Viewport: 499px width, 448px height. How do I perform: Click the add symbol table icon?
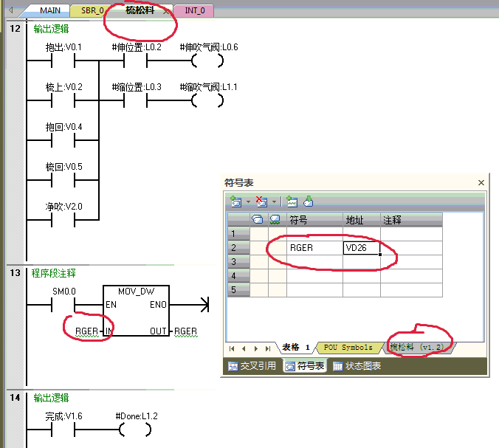(235, 201)
